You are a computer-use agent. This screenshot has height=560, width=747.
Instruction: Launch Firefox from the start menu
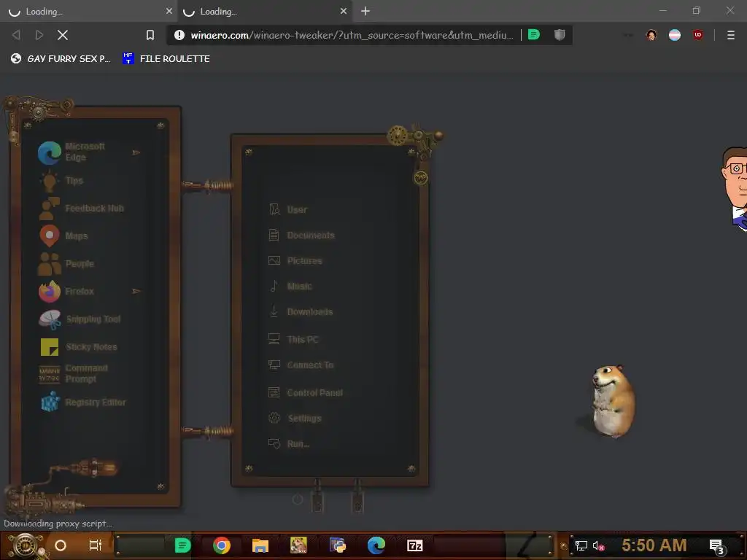point(66,292)
